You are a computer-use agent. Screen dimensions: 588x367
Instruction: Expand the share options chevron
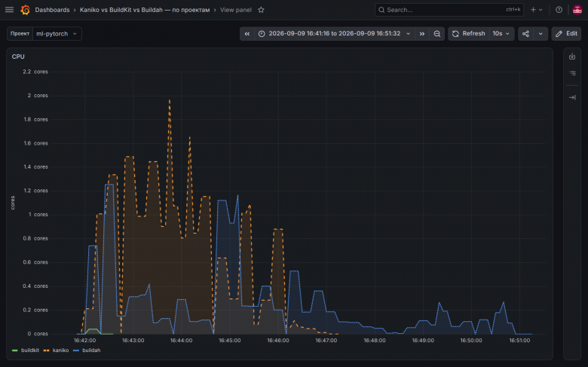tap(541, 34)
